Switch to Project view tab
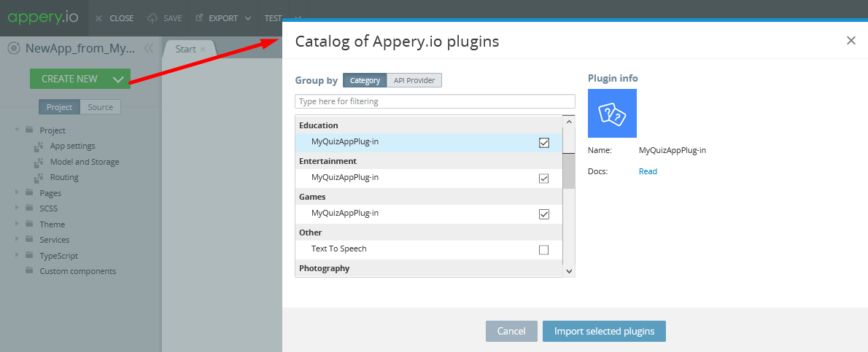The width and height of the screenshot is (868, 352). tap(59, 107)
